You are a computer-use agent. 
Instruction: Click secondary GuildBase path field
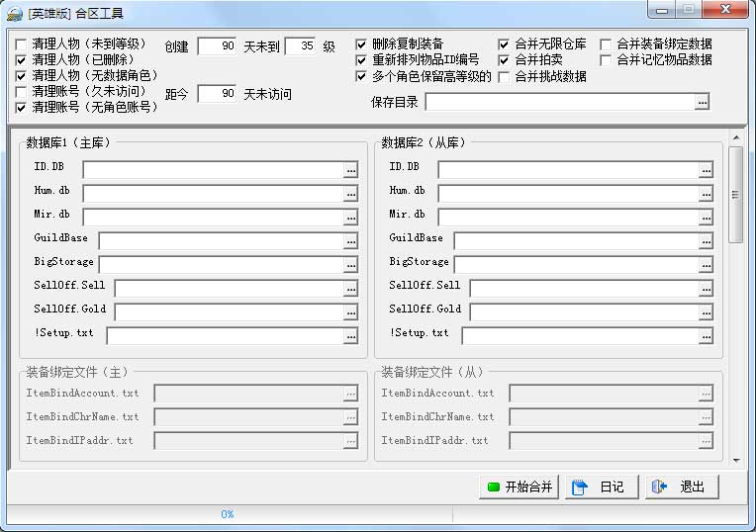(577, 241)
